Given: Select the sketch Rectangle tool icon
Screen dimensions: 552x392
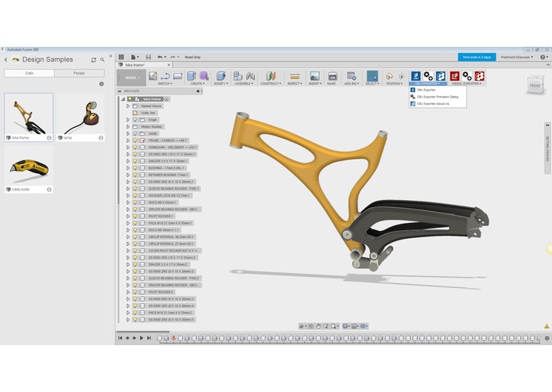Looking at the screenshot, I should 177,76.
